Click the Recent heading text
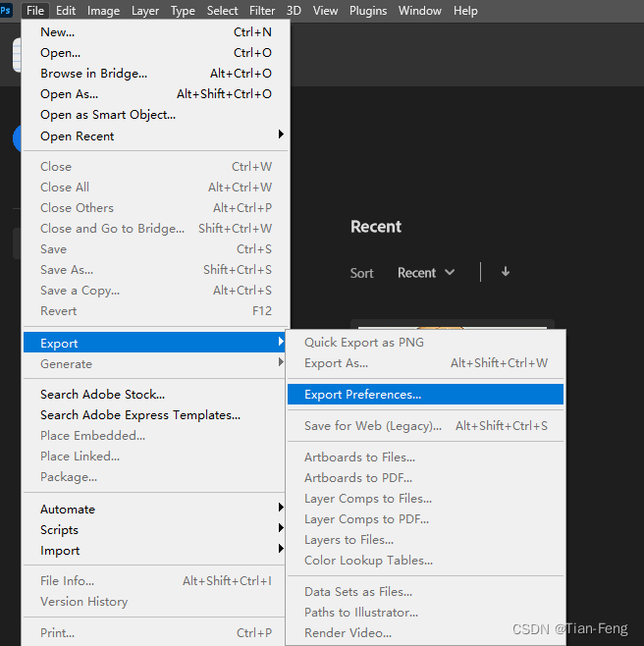This screenshot has height=646, width=644. [376, 227]
